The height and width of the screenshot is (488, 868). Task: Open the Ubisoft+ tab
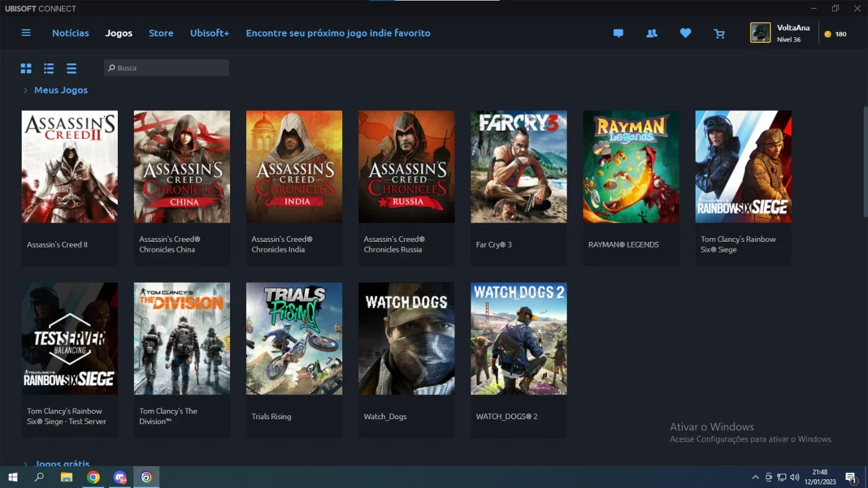pyautogui.click(x=210, y=33)
